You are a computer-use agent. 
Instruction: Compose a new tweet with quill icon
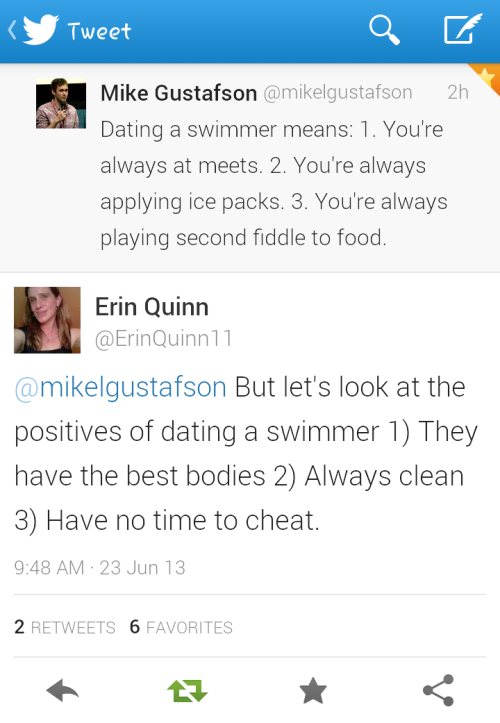pyautogui.click(x=463, y=29)
